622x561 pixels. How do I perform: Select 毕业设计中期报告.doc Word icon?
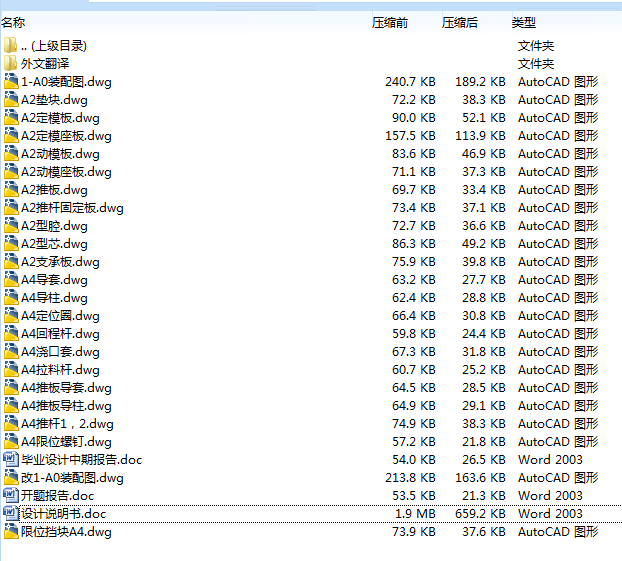(11, 459)
